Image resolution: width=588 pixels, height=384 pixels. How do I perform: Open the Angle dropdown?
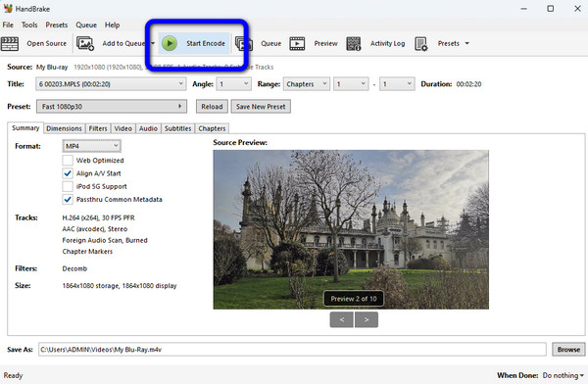234,84
